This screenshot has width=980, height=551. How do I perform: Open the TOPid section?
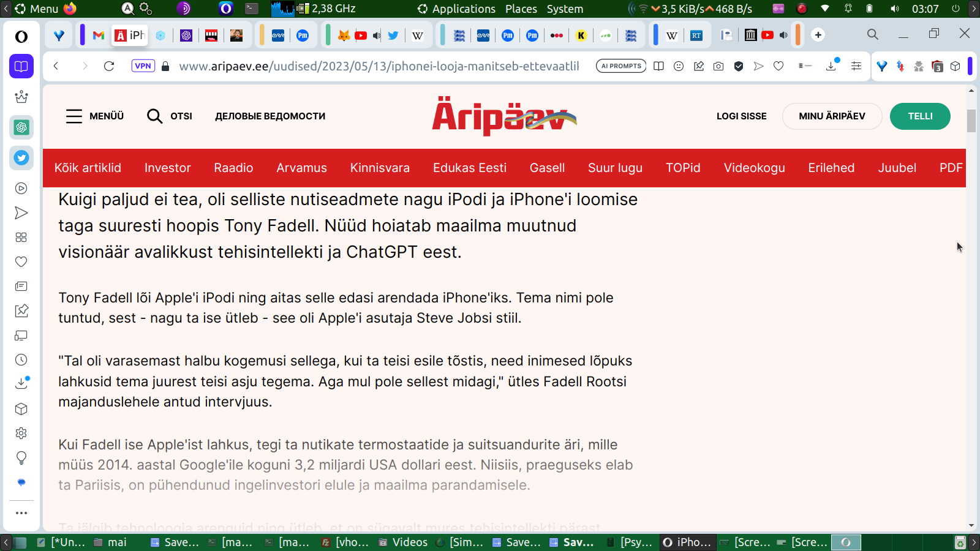(683, 168)
